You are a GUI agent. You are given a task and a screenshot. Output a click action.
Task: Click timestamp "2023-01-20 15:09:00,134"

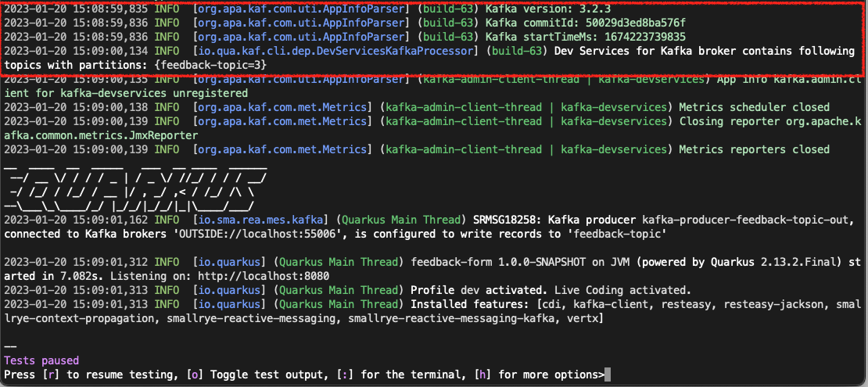click(x=75, y=51)
